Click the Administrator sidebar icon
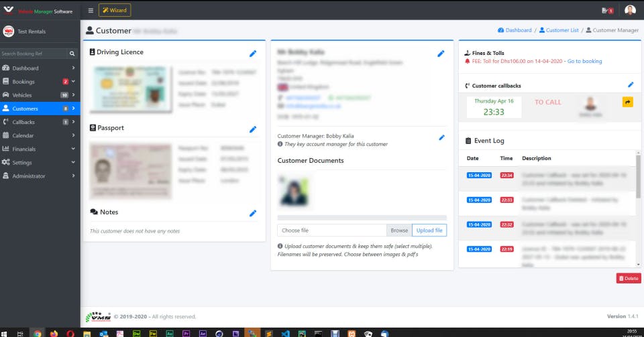The image size is (644, 337). (6, 176)
